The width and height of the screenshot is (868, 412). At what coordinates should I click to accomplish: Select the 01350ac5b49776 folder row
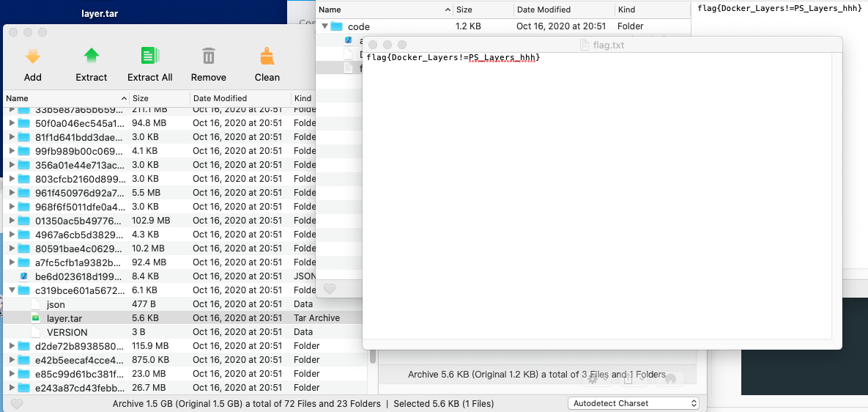pos(160,221)
